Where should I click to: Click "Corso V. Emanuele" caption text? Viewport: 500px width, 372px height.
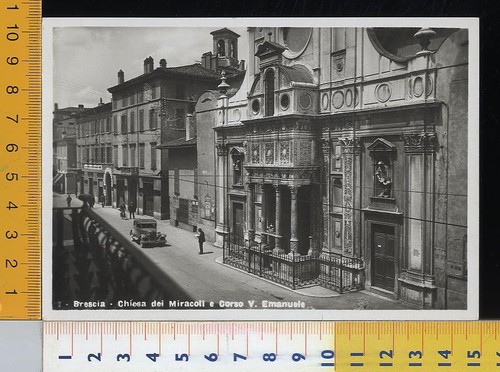tap(262, 304)
